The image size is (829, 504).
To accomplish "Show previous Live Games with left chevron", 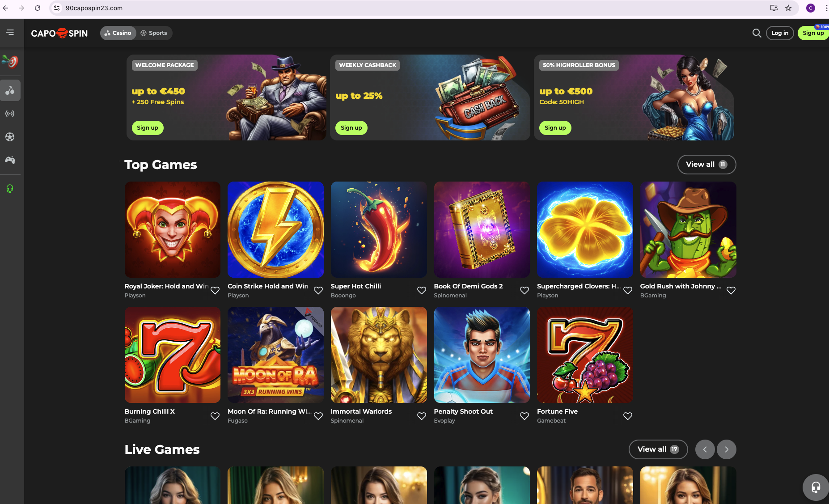I will [x=705, y=449].
